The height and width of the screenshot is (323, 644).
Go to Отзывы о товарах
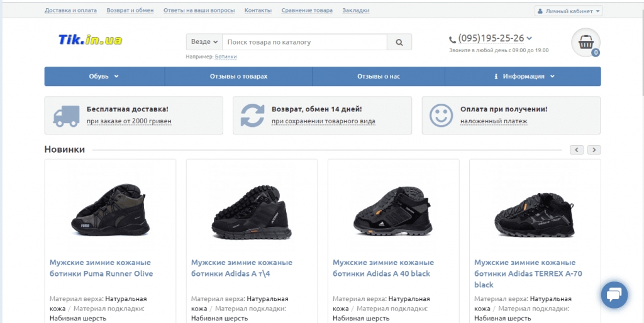tap(238, 76)
